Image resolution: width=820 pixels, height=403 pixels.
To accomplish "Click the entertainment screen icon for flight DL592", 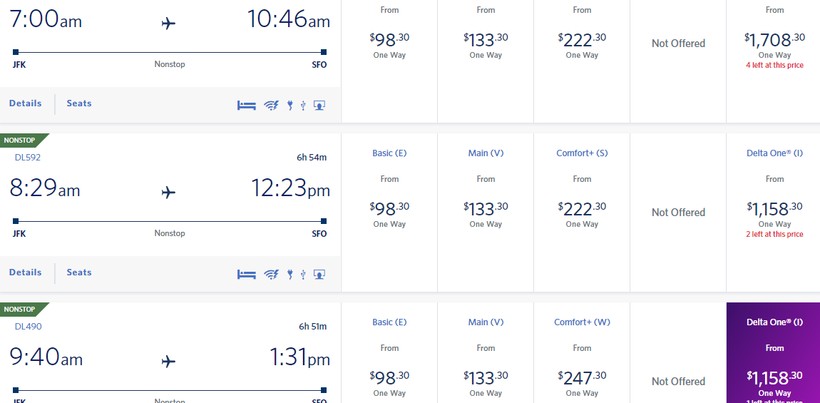I will (319, 274).
